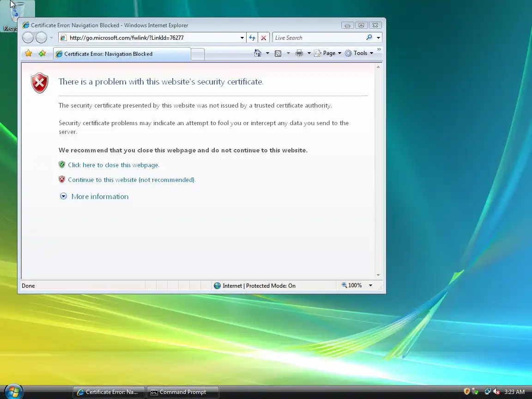Click the Forward navigation button
532x399 pixels.
tap(42, 38)
